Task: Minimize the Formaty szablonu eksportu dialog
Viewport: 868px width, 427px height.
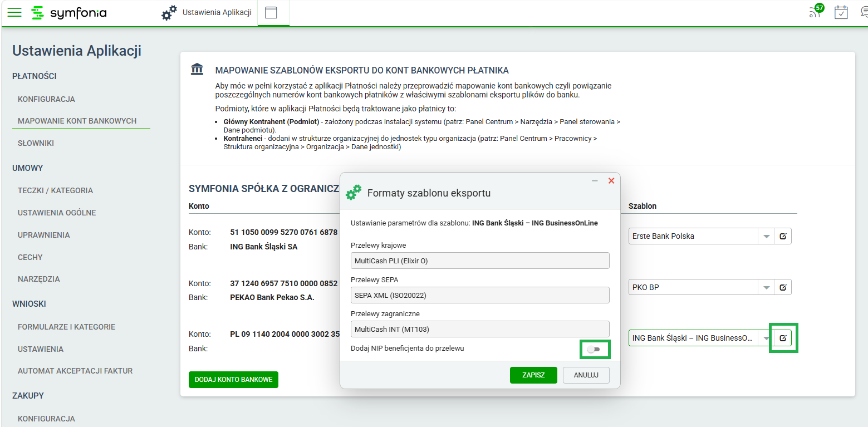Action: pyautogui.click(x=595, y=181)
